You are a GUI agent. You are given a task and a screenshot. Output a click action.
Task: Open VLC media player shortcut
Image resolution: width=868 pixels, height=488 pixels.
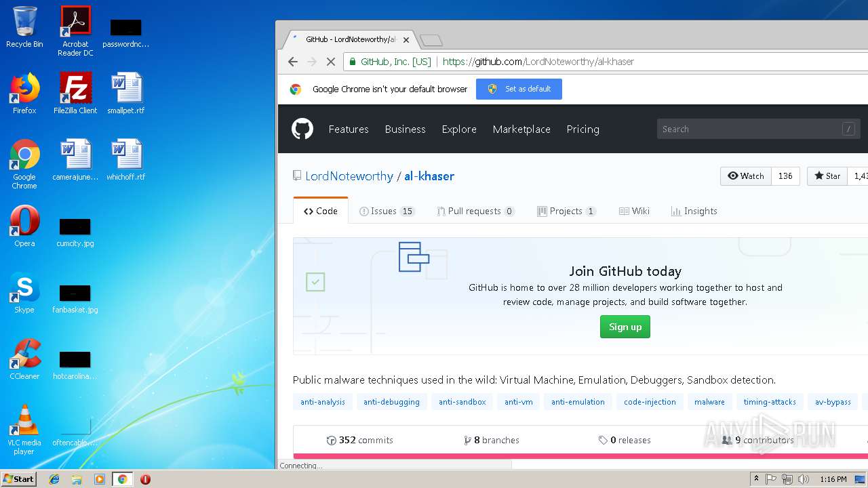tap(24, 430)
